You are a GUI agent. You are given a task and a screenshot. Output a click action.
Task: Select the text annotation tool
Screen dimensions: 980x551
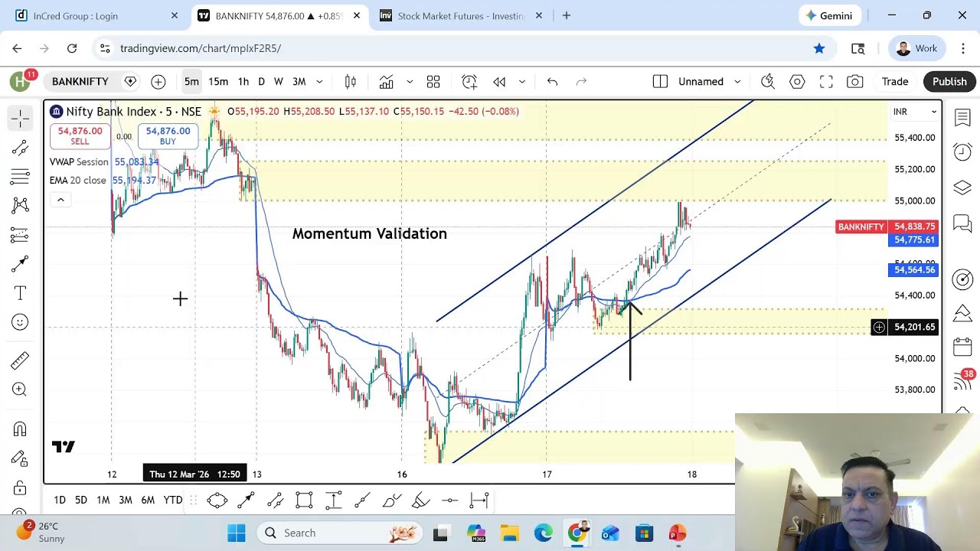click(20, 293)
